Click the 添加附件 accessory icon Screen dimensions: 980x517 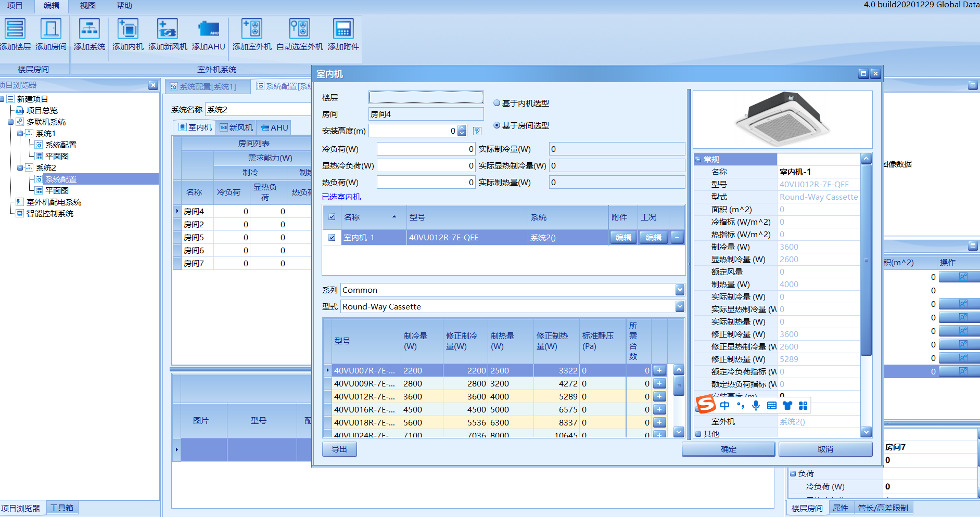(343, 29)
